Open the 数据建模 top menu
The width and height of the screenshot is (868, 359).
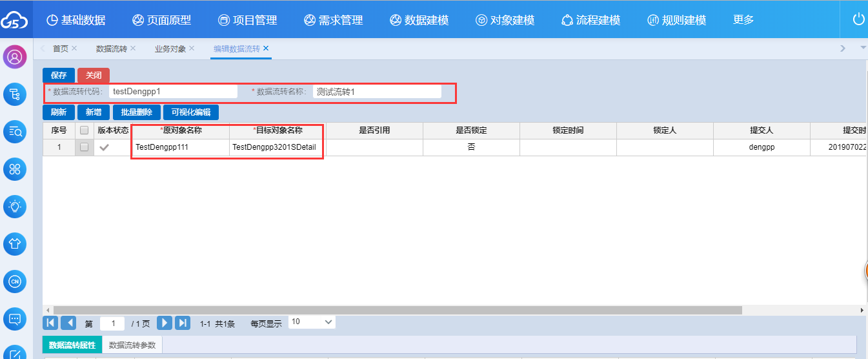[x=419, y=20]
